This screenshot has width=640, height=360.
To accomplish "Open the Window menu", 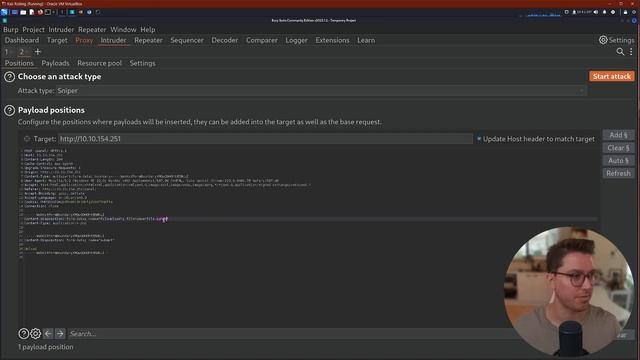I will (x=123, y=29).
